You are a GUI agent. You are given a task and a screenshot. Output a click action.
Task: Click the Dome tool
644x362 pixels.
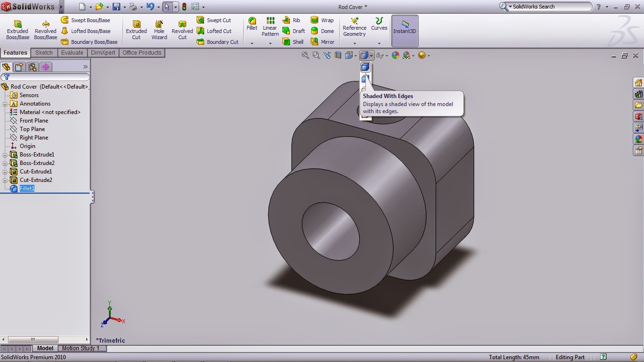pyautogui.click(x=322, y=31)
